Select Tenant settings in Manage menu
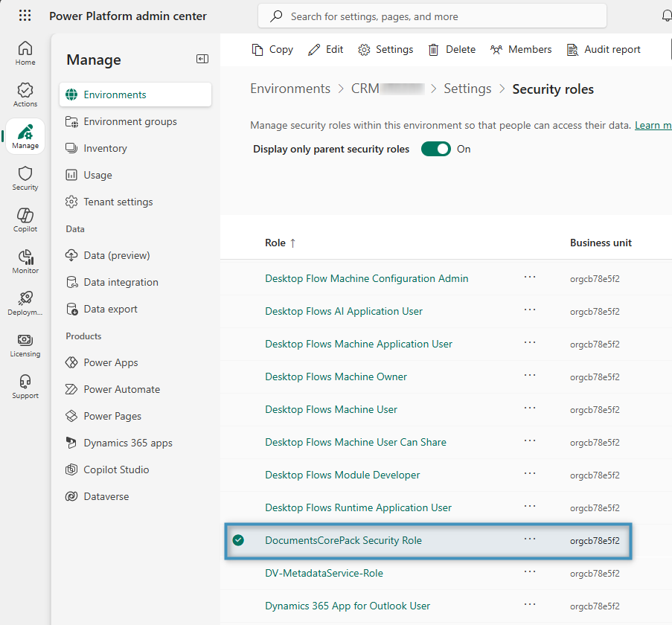The height and width of the screenshot is (625, 672). click(118, 202)
